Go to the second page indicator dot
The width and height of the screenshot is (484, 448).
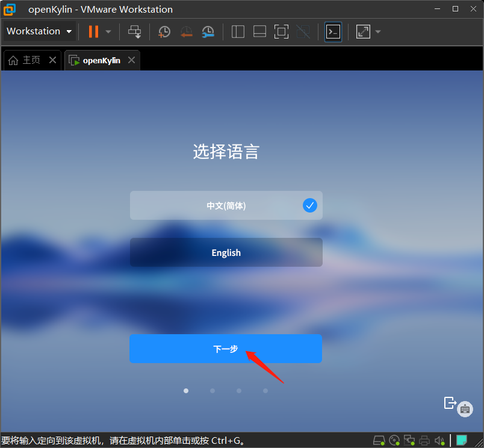pos(213,391)
